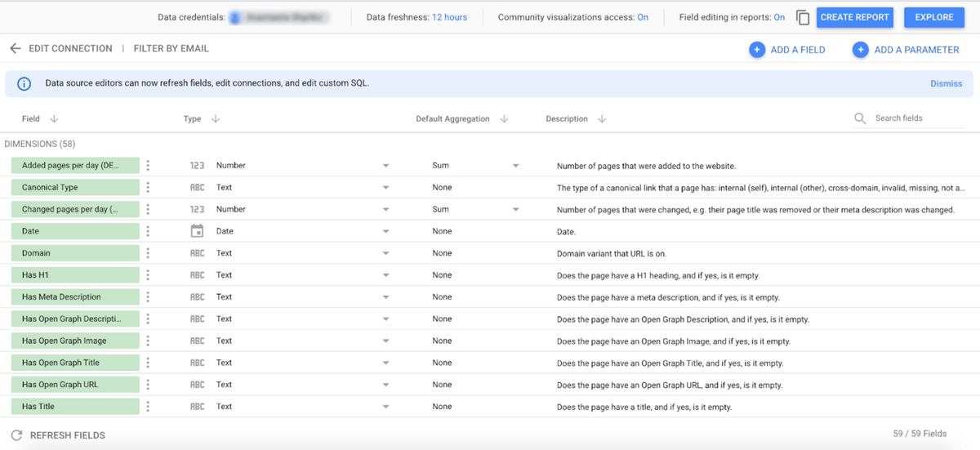
Task: Open type dropdown for Has H1
Action: 385,276
